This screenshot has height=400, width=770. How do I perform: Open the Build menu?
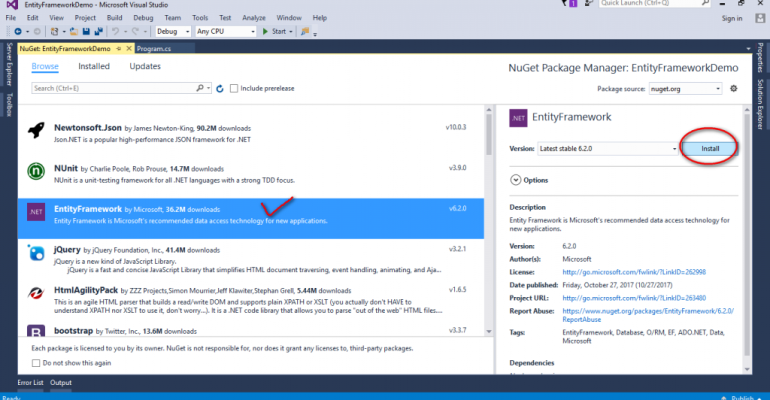[x=114, y=18]
